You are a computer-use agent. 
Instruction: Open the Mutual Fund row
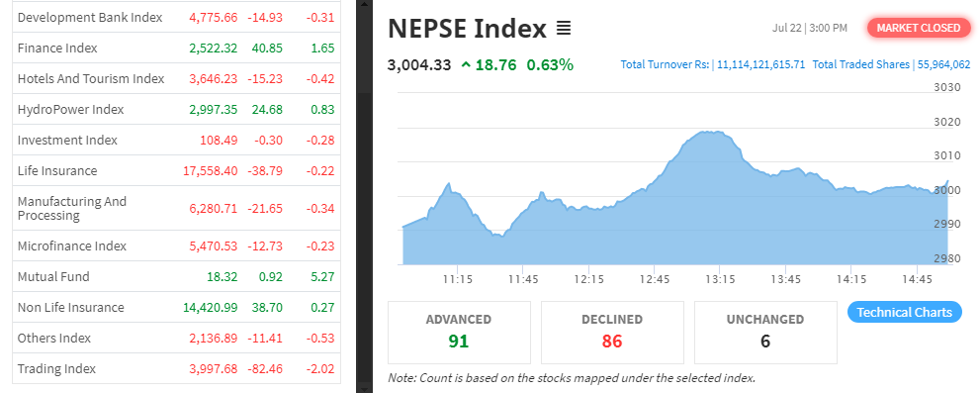tap(176, 276)
